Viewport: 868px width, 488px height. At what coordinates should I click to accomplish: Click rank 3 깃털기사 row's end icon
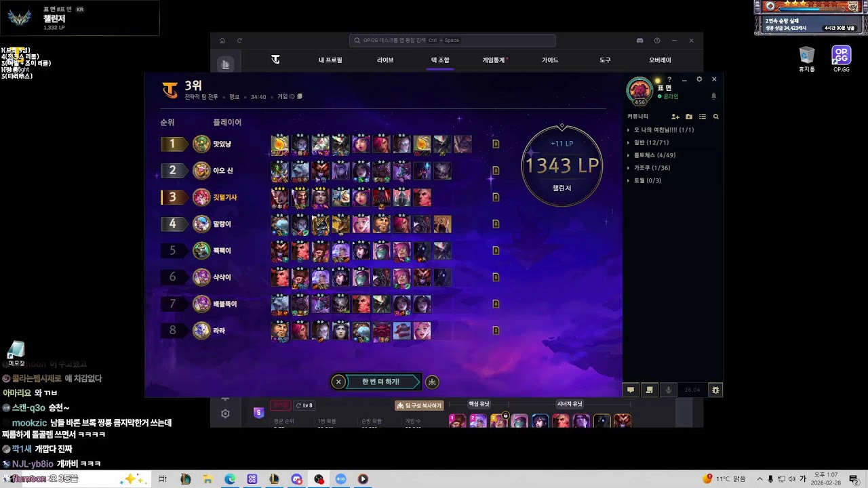click(x=496, y=197)
